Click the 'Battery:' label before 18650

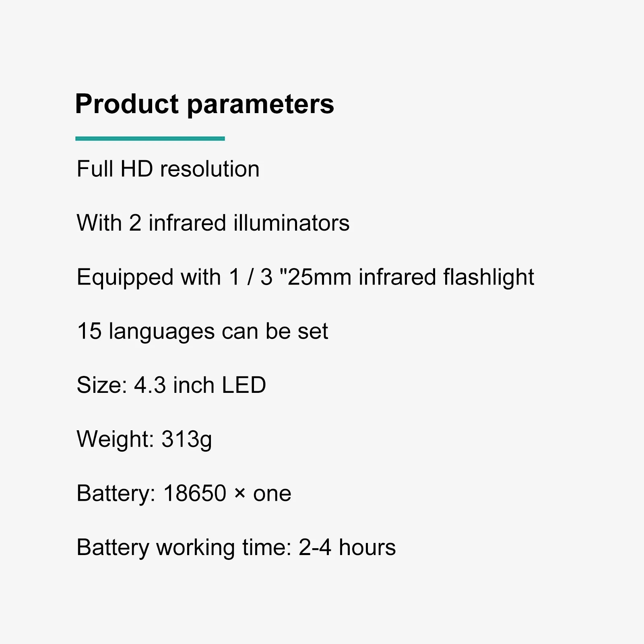(x=116, y=493)
